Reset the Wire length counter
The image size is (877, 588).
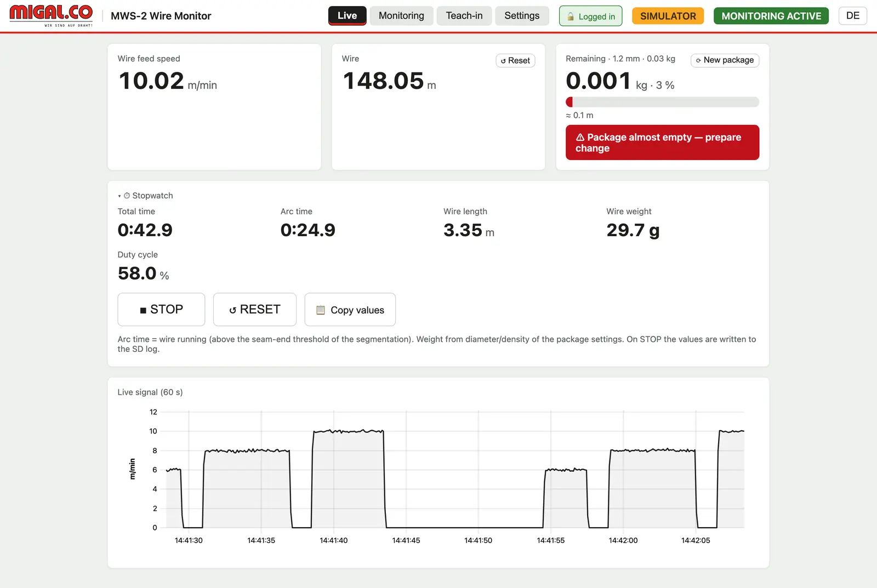point(516,60)
